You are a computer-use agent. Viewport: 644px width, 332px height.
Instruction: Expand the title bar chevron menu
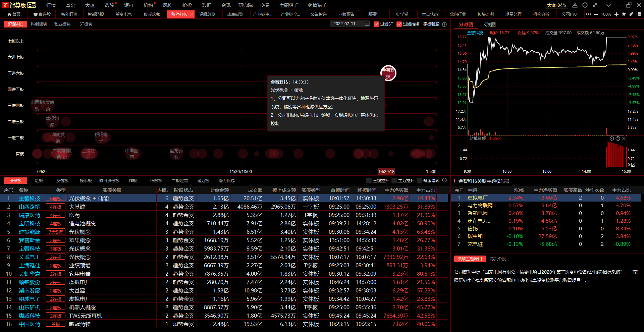609,5
